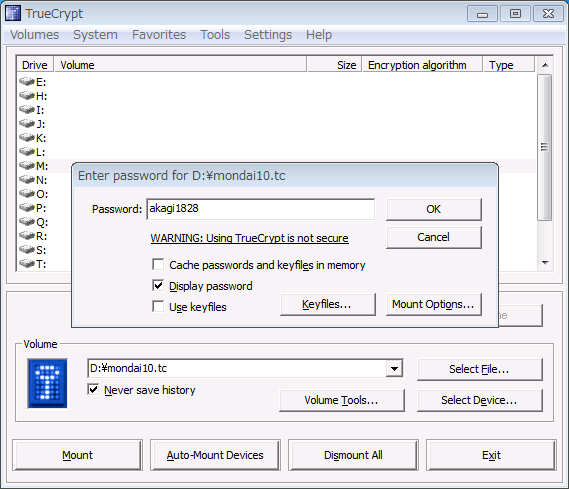
Task: Select the J: drive icon
Action: [27, 124]
